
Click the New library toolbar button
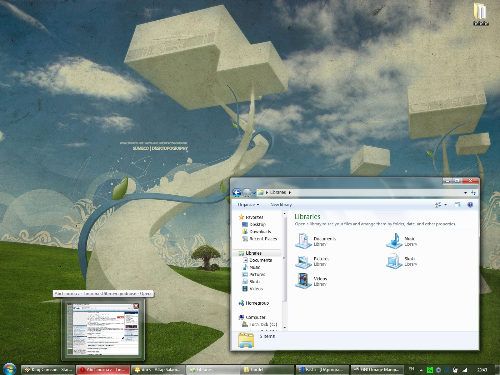click(x=281, y=205)
